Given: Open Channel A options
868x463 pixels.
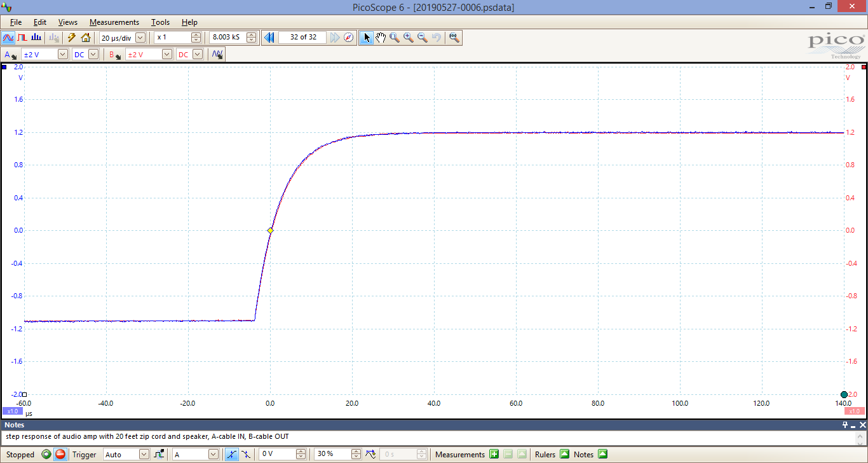Looking at the screenshot, I should pos(10,55).
